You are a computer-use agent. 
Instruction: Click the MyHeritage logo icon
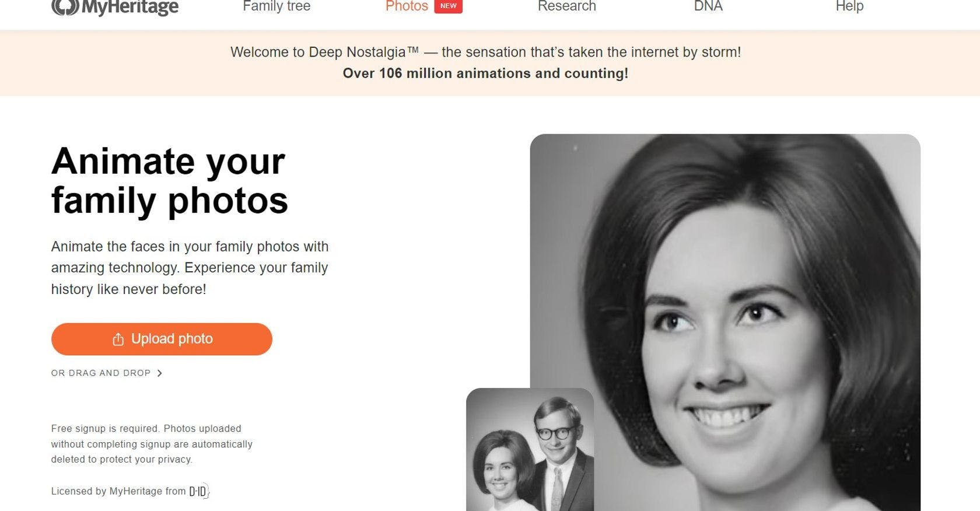pos(65,7)
